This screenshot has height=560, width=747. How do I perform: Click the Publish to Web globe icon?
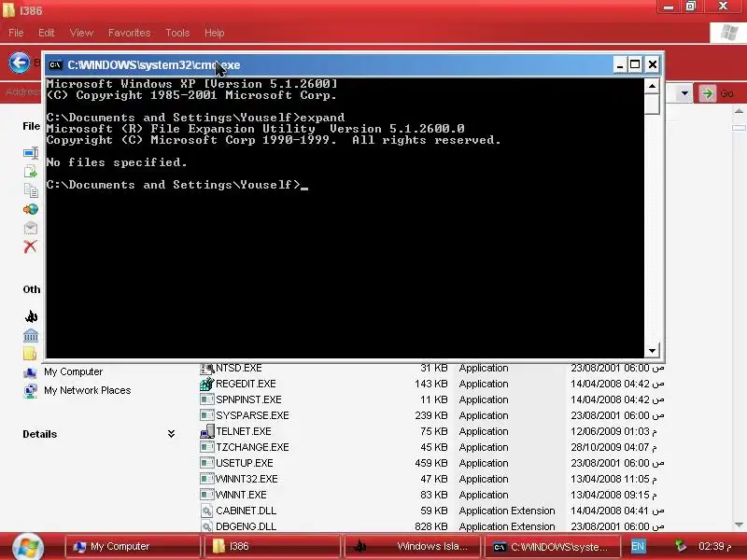point(31,209)
